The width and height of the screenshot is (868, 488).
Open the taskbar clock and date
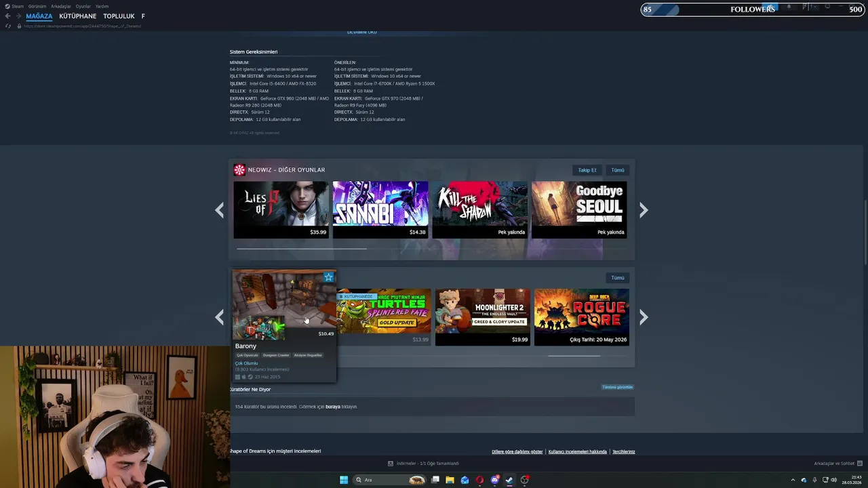851,480
